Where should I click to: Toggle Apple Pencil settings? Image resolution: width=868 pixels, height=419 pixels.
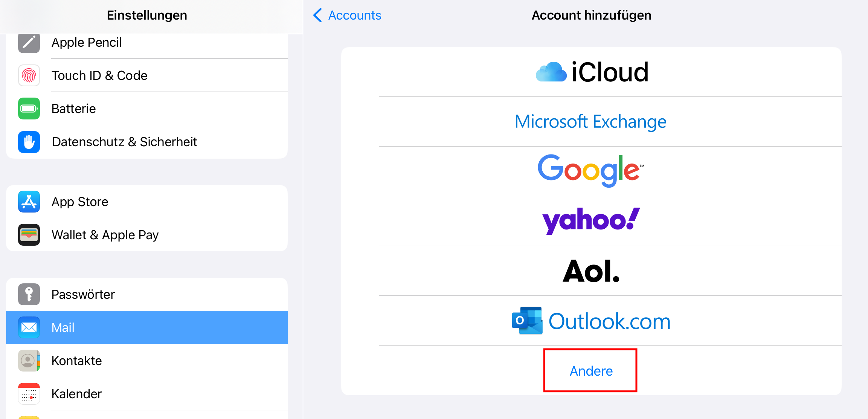tap(147, 42)
